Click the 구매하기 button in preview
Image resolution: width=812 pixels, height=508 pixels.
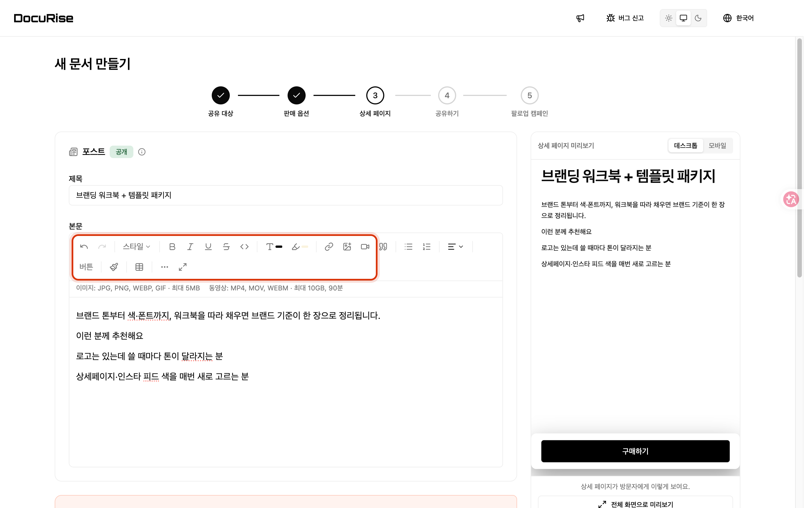click(635, 451)
